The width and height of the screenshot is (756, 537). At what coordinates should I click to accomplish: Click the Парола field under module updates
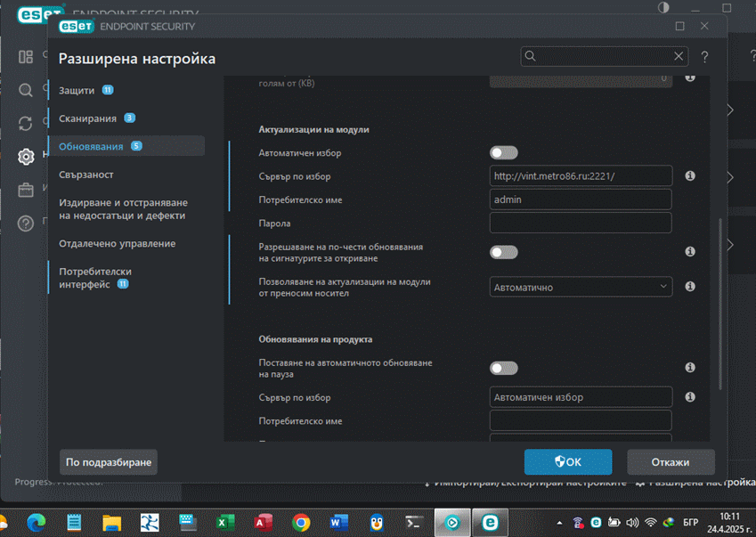tap(581, 224)
